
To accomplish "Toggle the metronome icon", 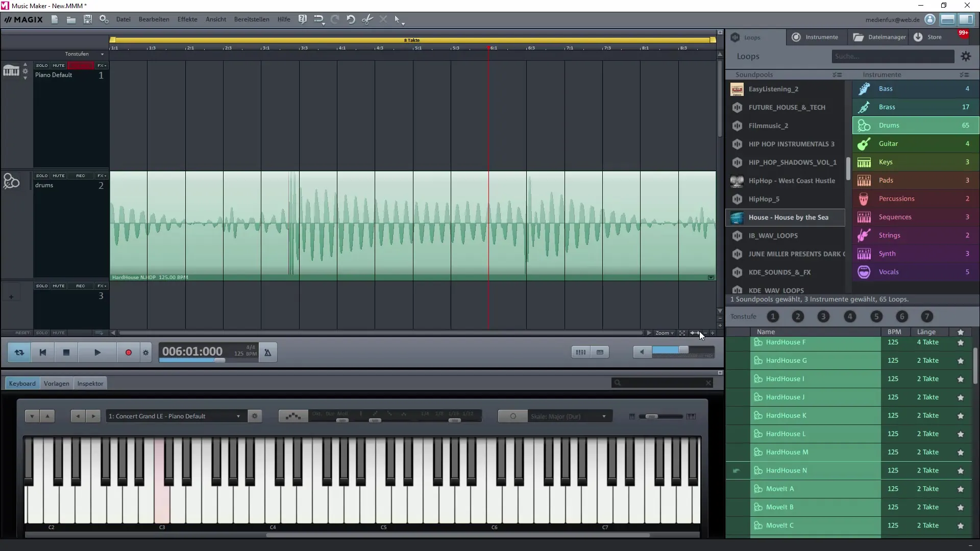I will click(267, 353).
